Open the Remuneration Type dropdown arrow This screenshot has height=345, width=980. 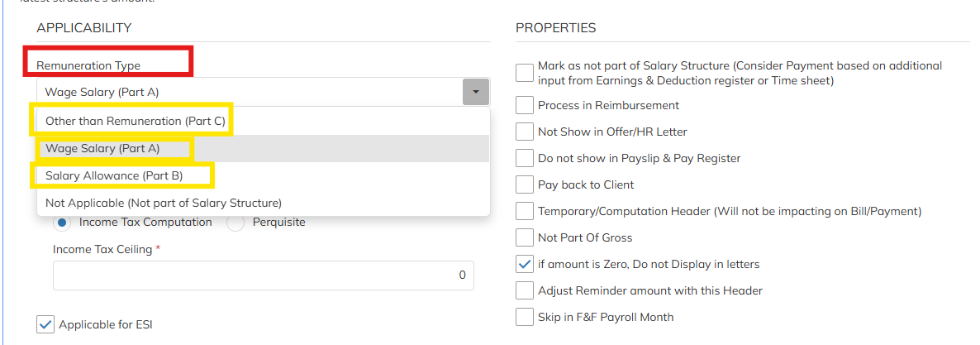tap(475, 92)
